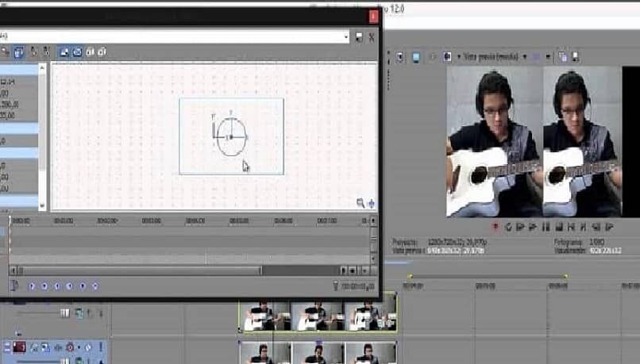Select the second track video clip in the main timeline

coord(318,353)
